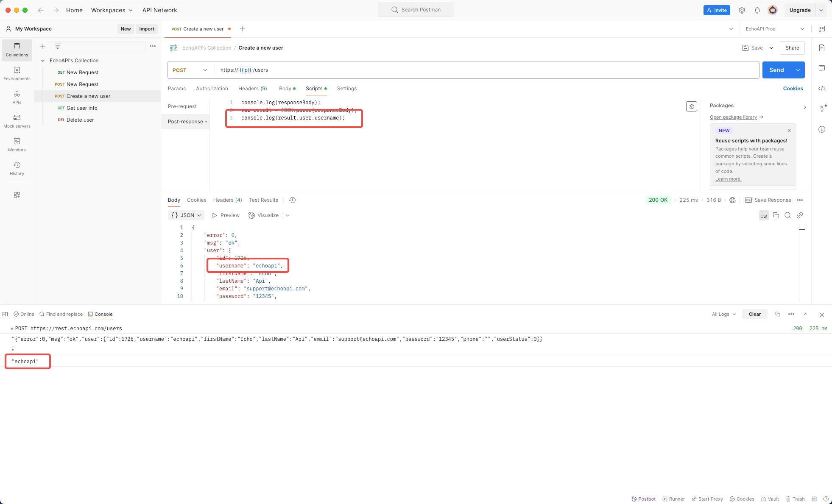Open Save options dropdown arrow
The image size is (832, 504).
(x=771, y=48)
